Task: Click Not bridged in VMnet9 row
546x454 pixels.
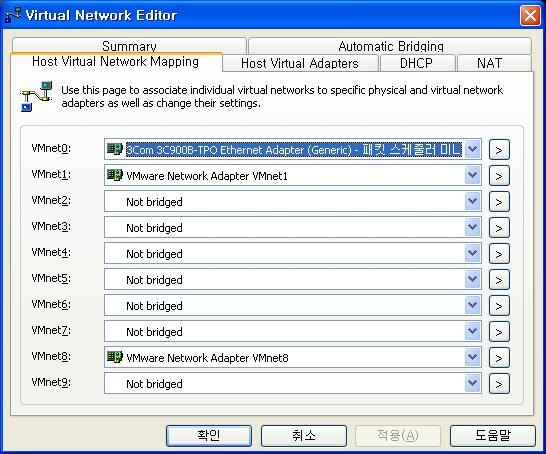Action: tap(154, 384)
